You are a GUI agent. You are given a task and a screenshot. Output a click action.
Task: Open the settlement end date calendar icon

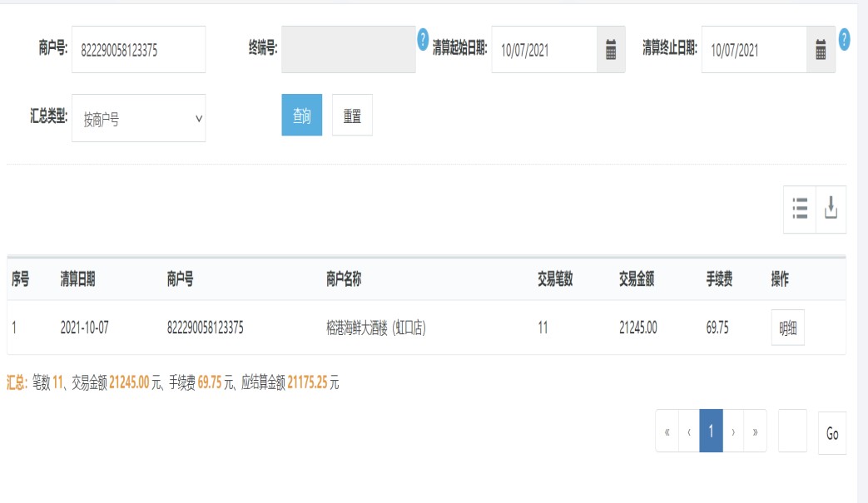point(821,50)
